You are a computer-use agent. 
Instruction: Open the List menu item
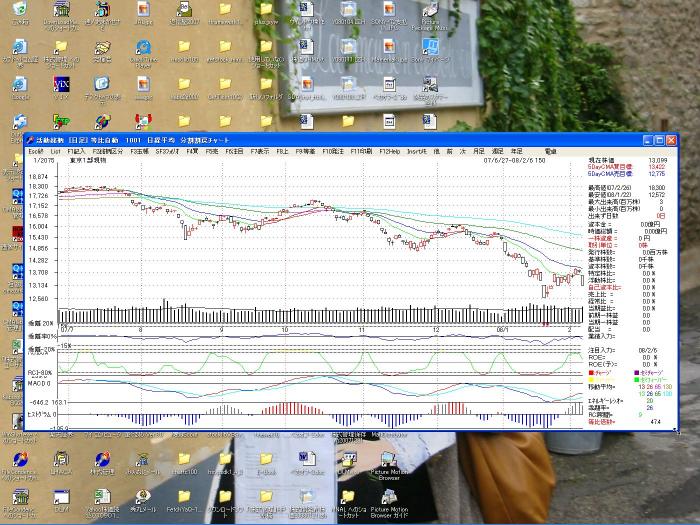(x=57, y=150)
